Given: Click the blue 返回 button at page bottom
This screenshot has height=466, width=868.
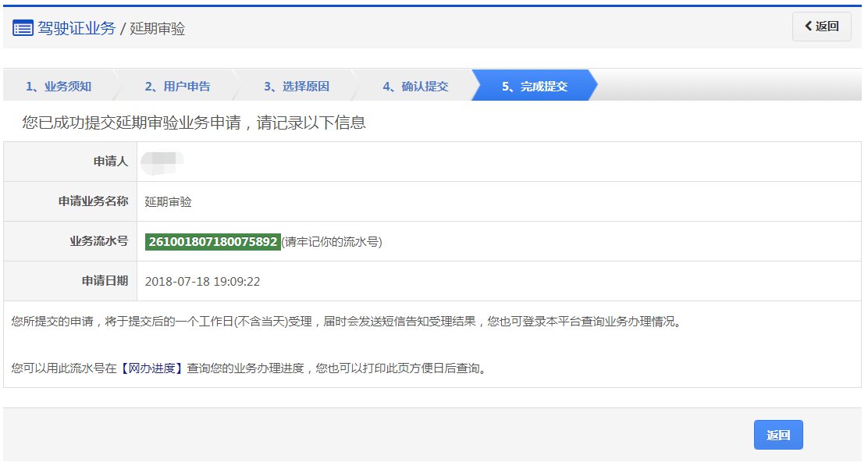Looking at the screenshot, I should (778, 434).
